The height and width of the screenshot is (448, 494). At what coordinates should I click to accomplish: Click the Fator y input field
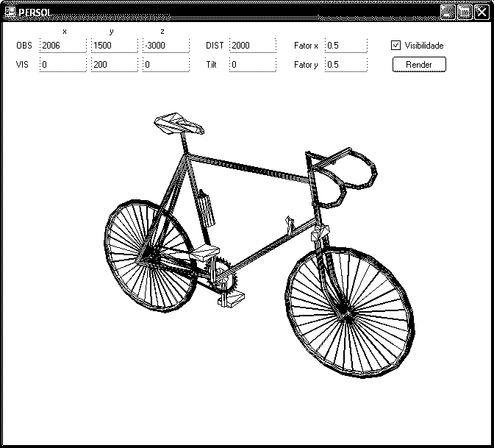pyautogui.click(x=346, y=65)
